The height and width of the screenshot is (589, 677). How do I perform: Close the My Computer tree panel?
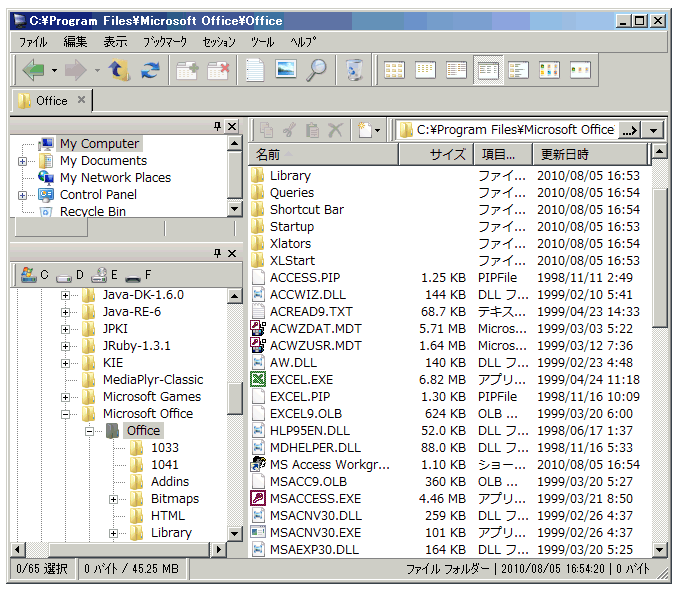click(232, 127)
